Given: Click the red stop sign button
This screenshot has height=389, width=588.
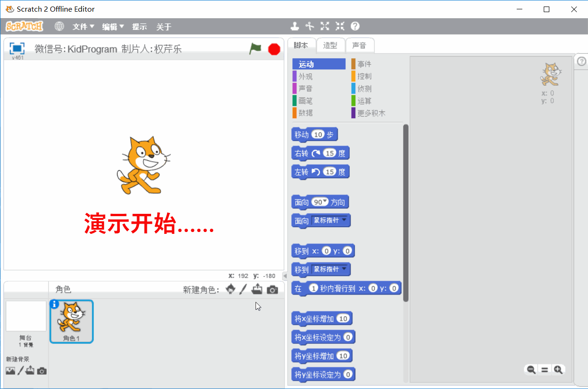Looking at the screenshot, I should coord(274,49).
